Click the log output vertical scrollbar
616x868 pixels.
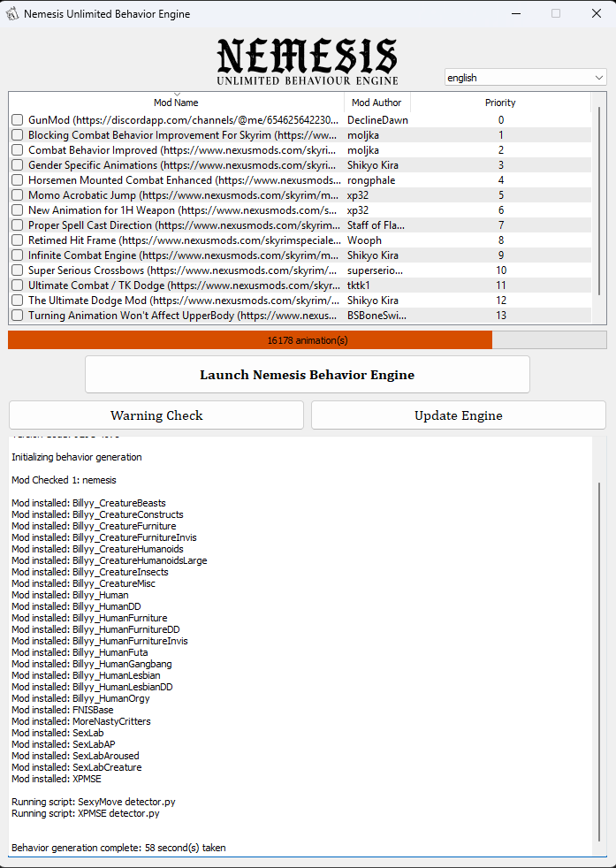(x=599, y=661)
